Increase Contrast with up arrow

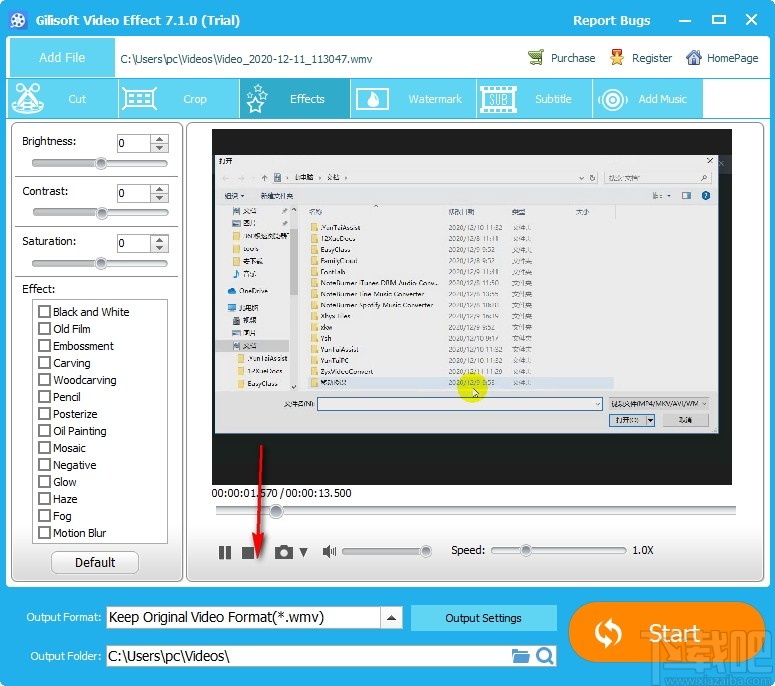click(x=160, y=189)
